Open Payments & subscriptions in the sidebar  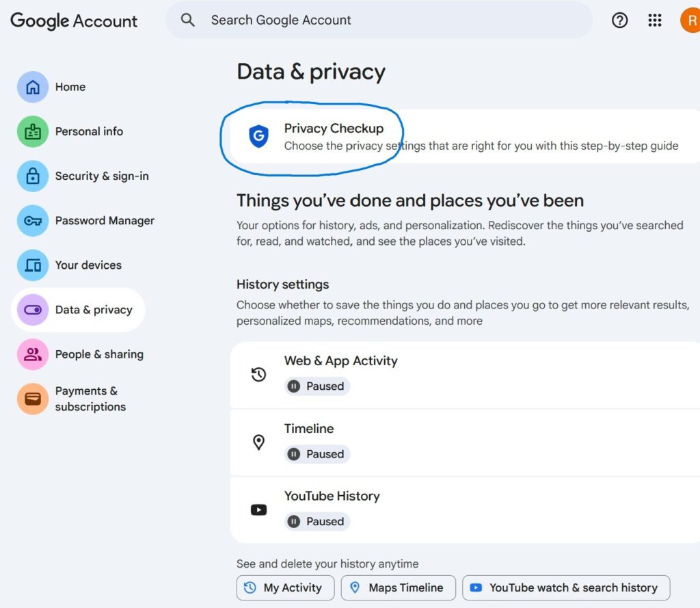(x=90, y=399)
